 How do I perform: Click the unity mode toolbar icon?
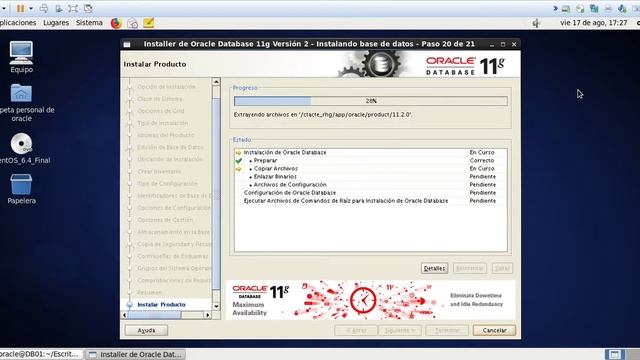coord(88,8)
